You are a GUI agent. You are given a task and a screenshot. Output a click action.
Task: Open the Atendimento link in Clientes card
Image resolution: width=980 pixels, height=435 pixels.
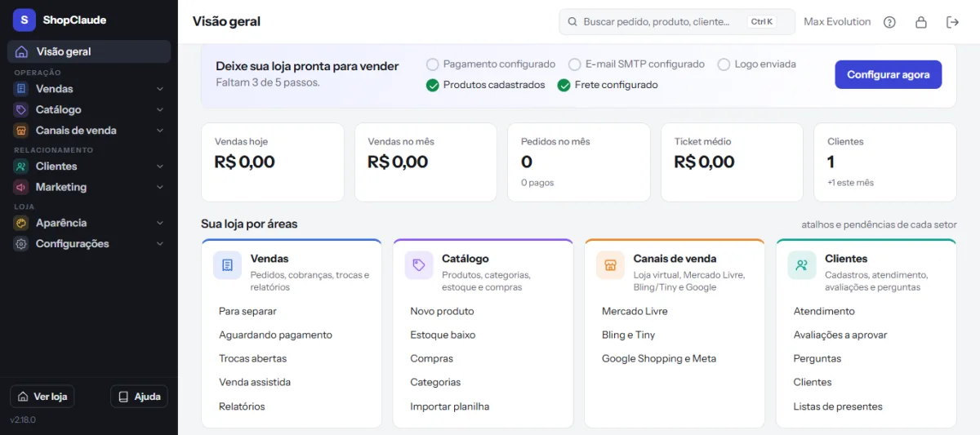point(824,311)
